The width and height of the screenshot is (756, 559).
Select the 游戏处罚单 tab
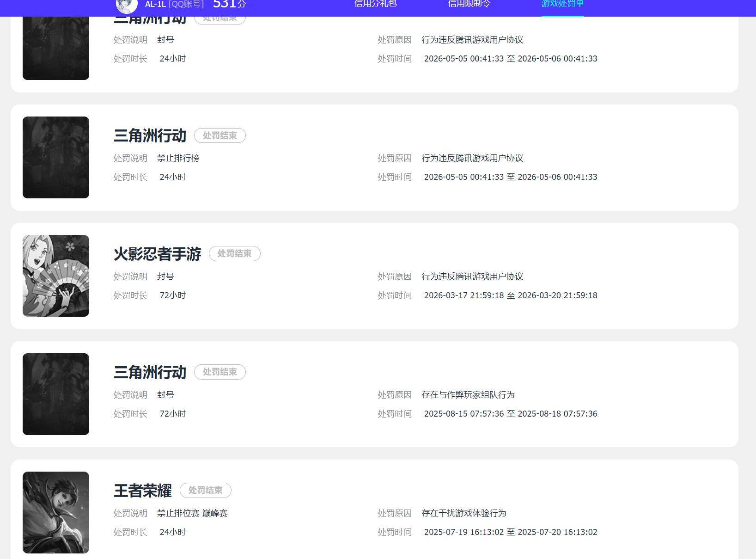(x=563, y=4)
